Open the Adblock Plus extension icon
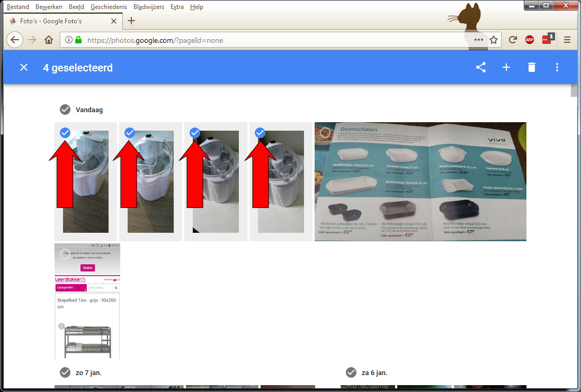This screenshot has height=392, width=581. pos(529,40)
